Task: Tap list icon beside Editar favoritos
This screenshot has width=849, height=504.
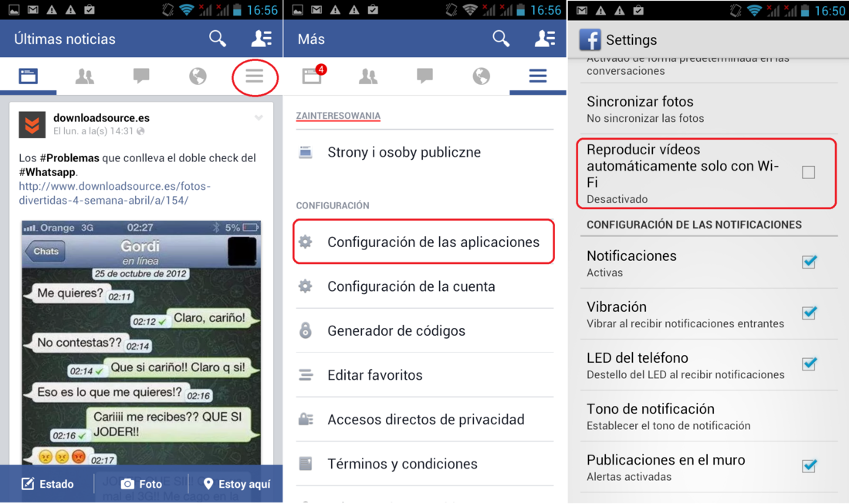Action: coord(306,374)
